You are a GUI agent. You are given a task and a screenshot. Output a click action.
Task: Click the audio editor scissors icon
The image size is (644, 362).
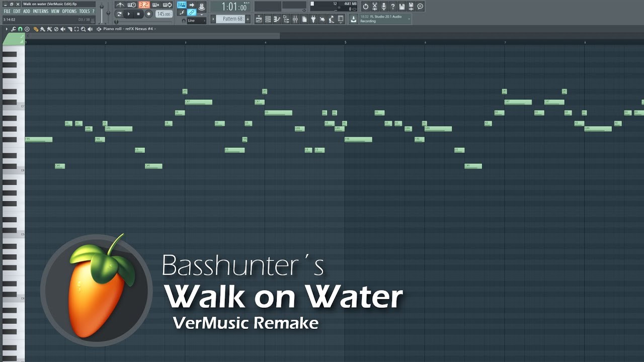coord(375,6)
